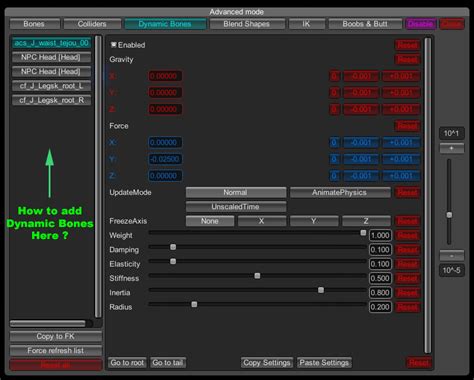
Task: Click the purple Disable button
Action: tap(421, 24)
